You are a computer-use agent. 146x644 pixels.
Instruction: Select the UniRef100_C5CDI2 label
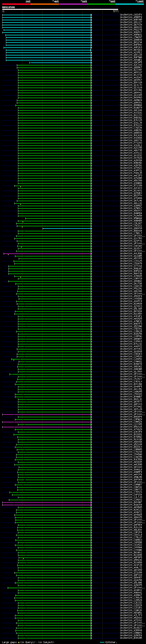131,226
